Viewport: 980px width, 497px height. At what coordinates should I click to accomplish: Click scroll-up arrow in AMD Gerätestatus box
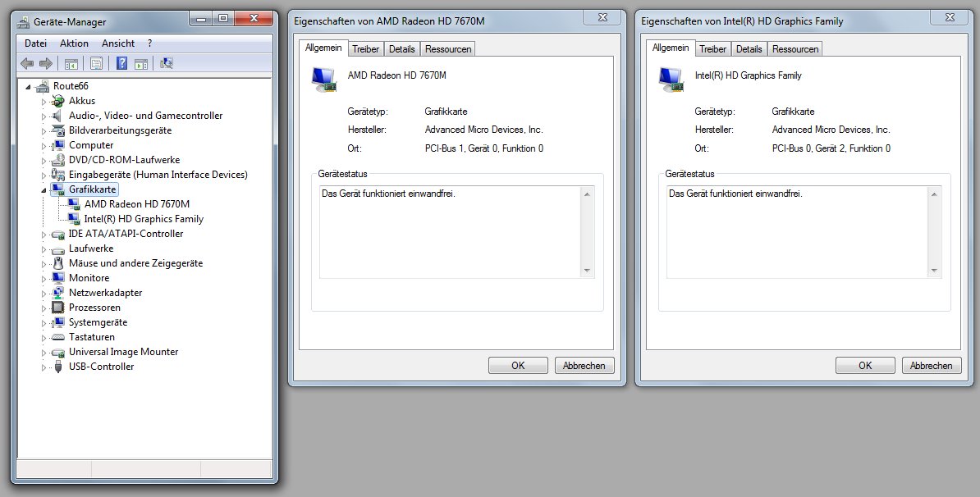coord(587,194)
